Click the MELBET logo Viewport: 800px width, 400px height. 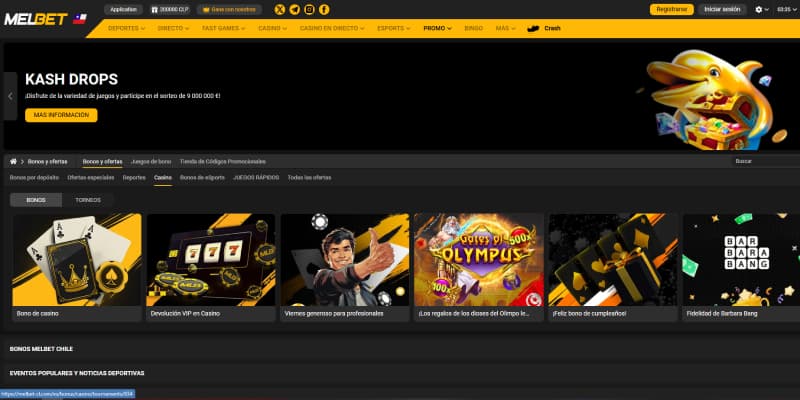[35, 19]
